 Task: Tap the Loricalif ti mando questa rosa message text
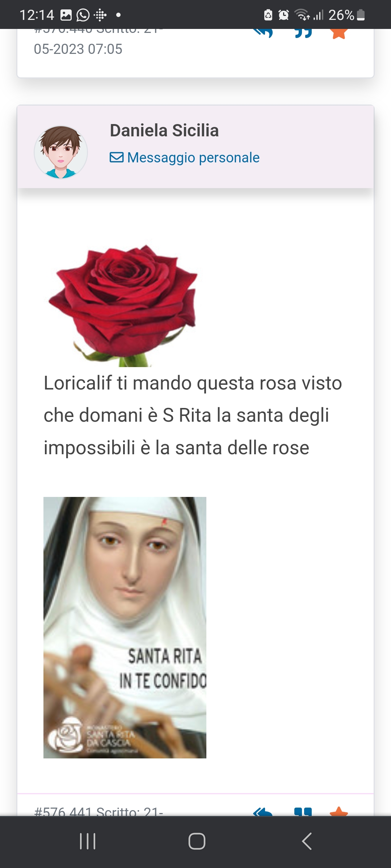(x=193, y=415)
